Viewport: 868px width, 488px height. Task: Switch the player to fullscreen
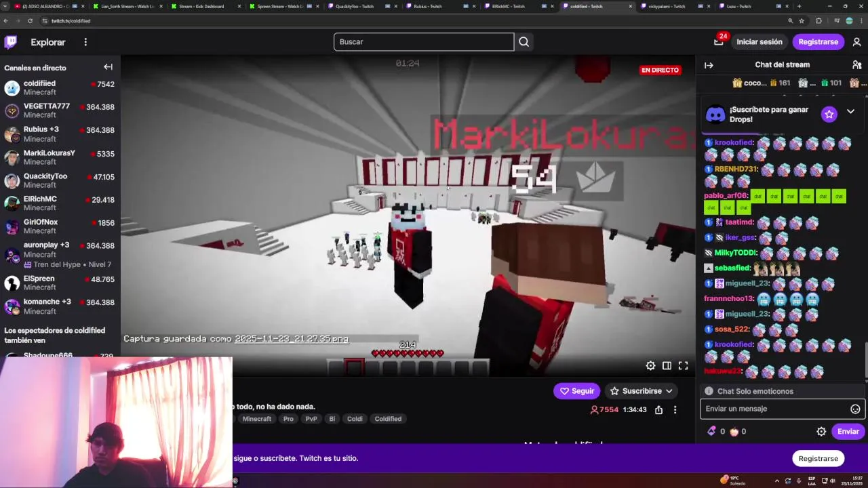[683, 366]
